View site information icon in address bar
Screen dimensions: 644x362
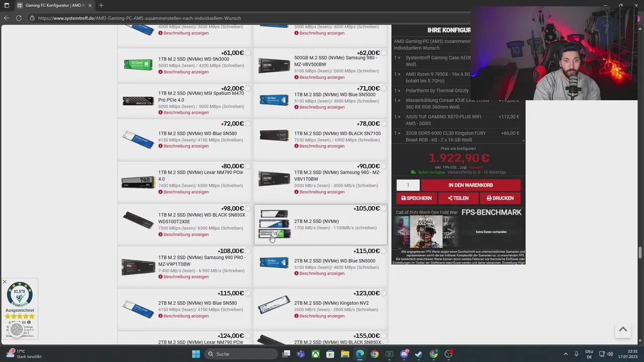pos(32,18)
